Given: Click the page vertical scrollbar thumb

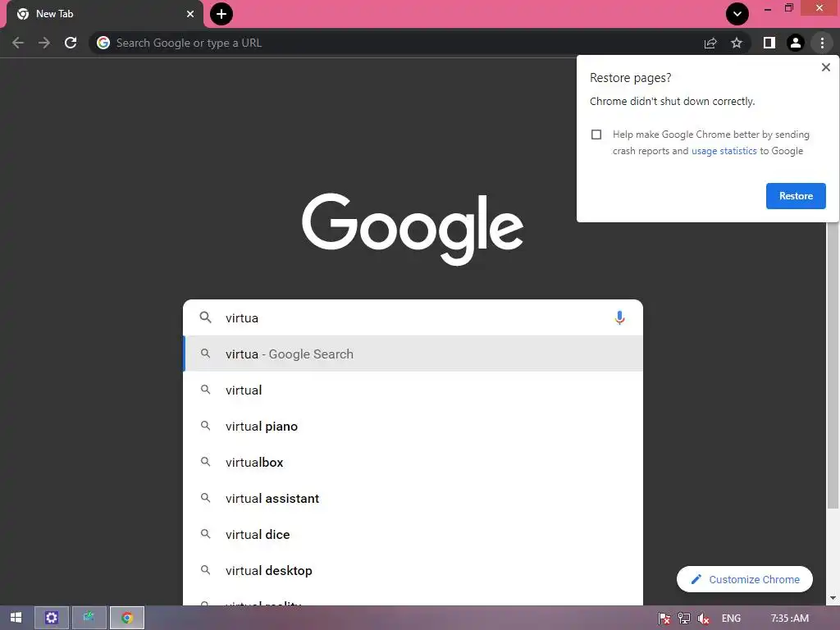Looking at the screenshot, I should pyautogui.click(x=833, y=364).
